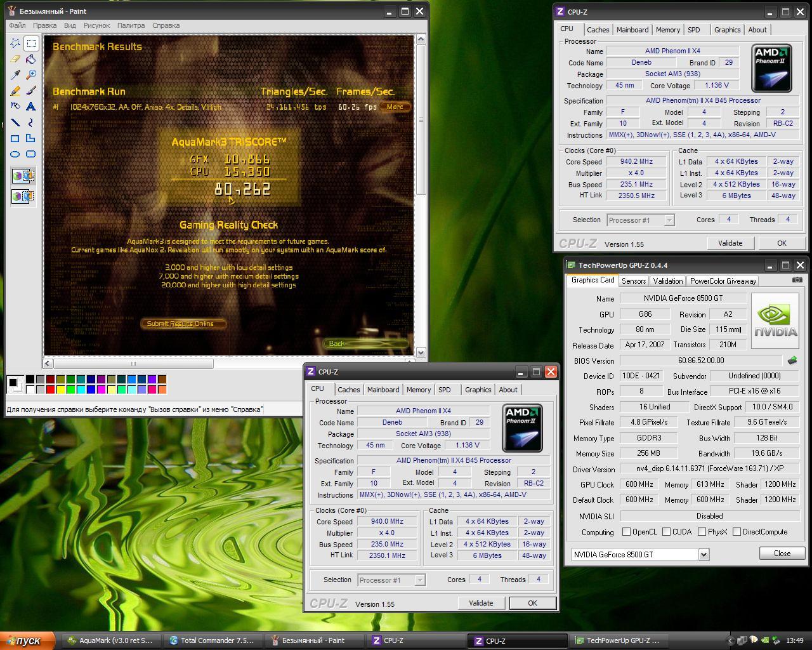
Task: Click Paint vertical scrollbar up arrow
Action: pyautogui.click(x=421, y=40)
